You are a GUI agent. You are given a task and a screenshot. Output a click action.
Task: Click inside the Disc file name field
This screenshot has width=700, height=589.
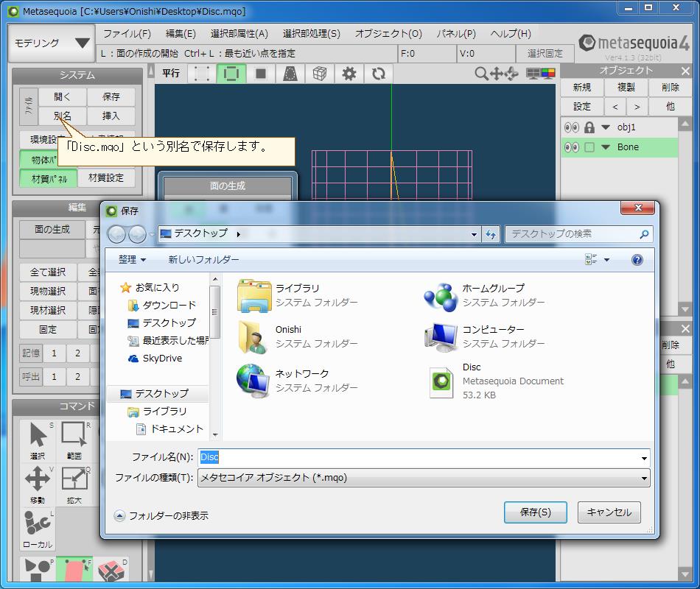coord(295,457)
